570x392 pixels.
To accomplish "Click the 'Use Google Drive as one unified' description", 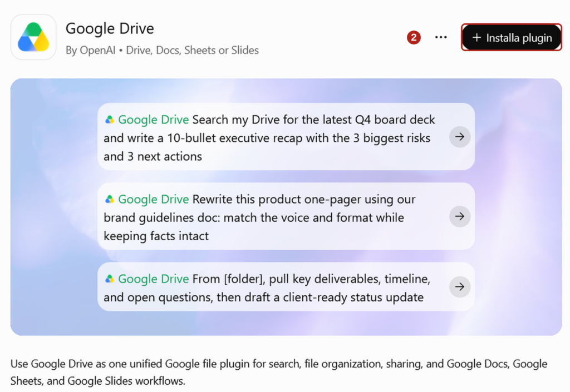I will pos(279,372).
